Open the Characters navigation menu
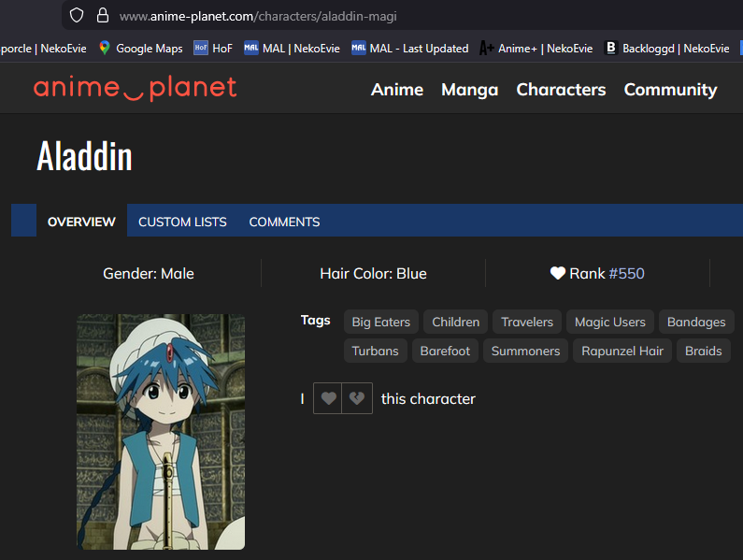Image resolution: width=743 pixels, height=560 pixels. 561,90
